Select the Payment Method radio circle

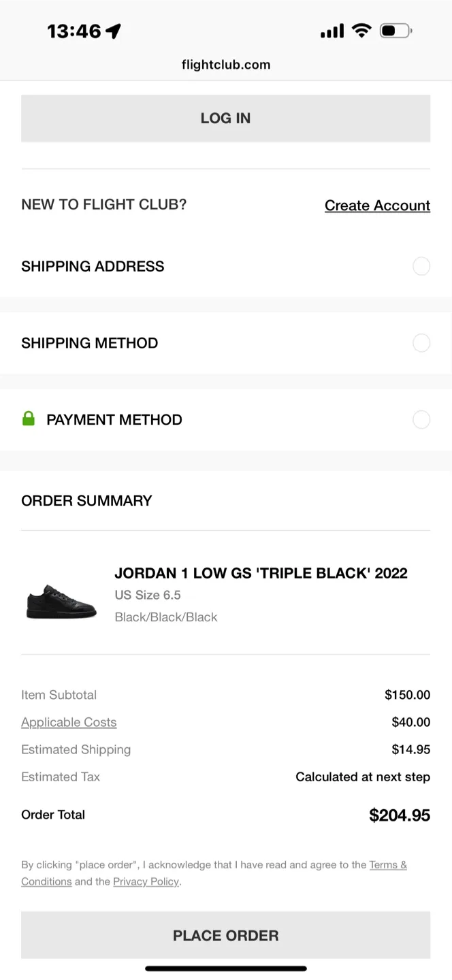(421, 419)
